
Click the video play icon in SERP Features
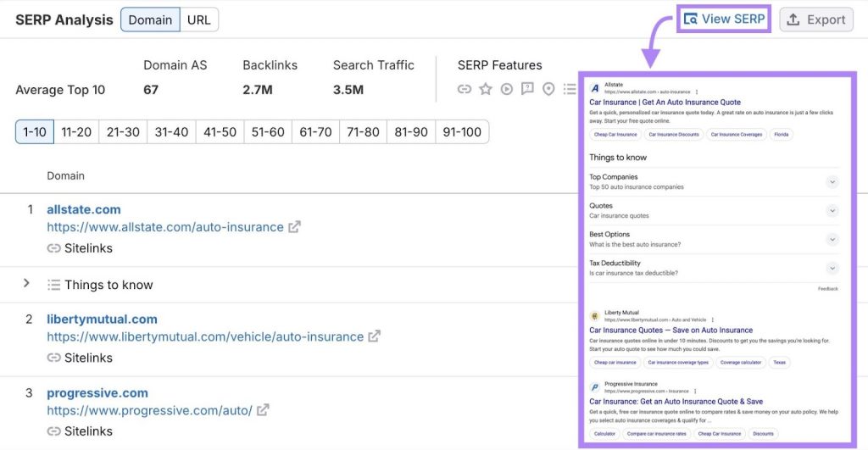point(507,89)
